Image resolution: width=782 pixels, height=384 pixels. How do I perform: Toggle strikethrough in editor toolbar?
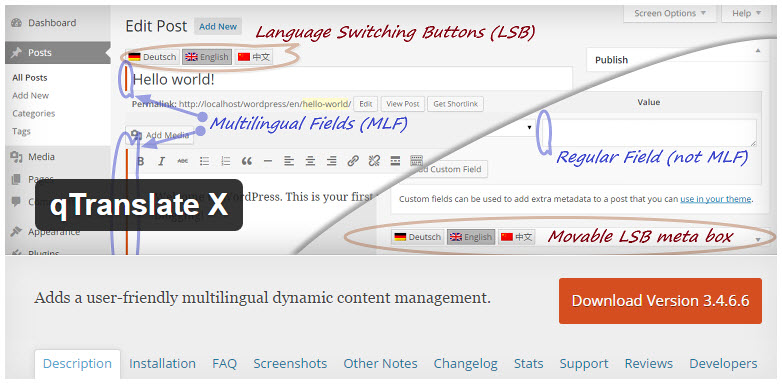click(183, 161)
